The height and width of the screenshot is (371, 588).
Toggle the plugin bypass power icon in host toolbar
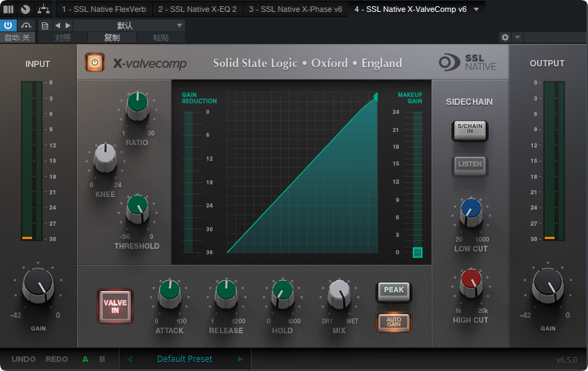tap(8, 26)
